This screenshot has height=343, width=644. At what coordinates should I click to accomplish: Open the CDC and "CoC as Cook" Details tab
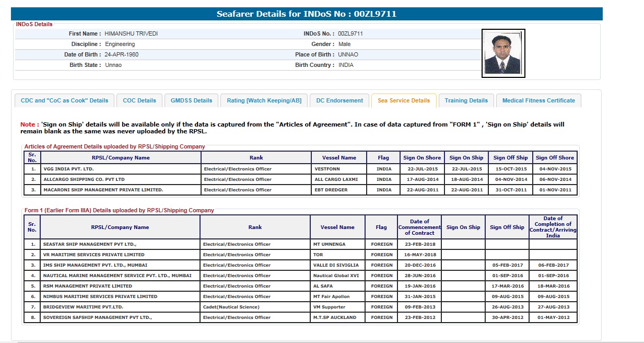(x=64, y=100)
